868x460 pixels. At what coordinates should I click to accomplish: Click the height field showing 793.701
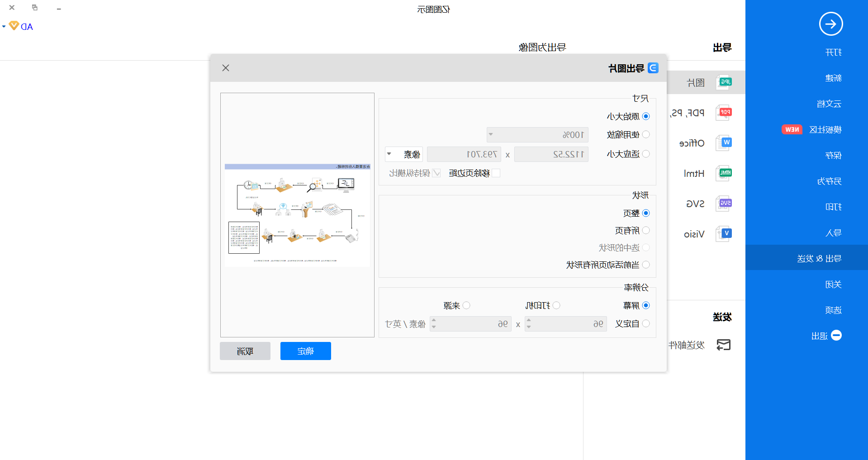point(464,154)
